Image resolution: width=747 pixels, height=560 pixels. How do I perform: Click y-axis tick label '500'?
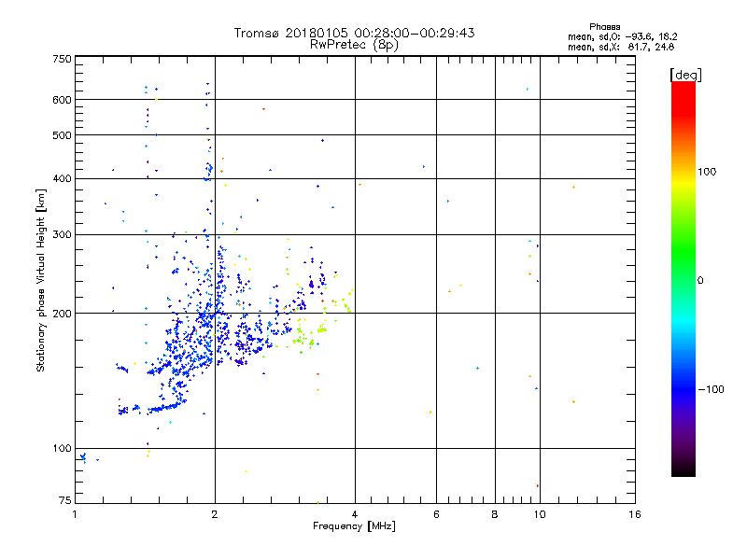(x=62, y=135)
